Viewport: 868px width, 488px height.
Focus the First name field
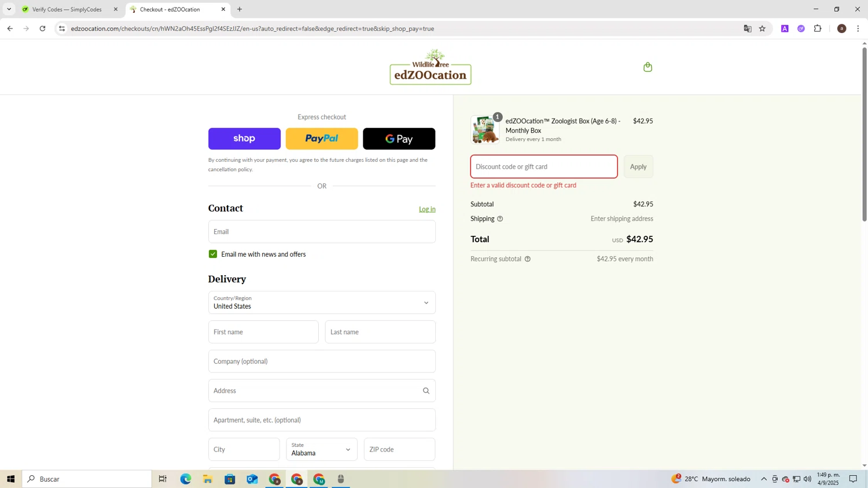[263, 332]
